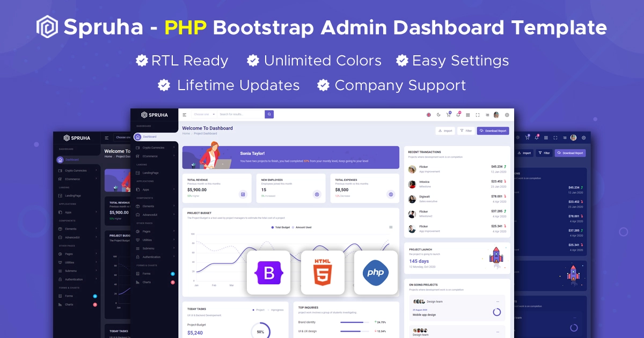Click the Sonia Taylor welcome banner
Screen dimensions: 644x338
291,157
